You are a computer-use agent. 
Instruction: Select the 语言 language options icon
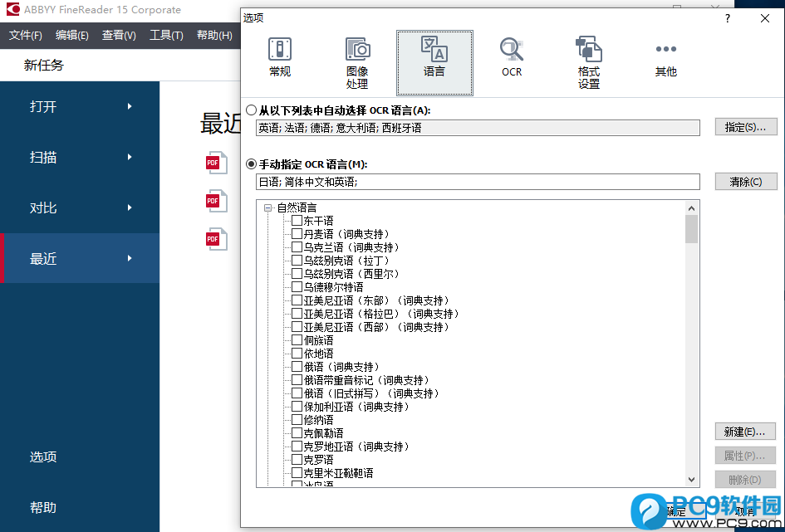coord(434,62)
